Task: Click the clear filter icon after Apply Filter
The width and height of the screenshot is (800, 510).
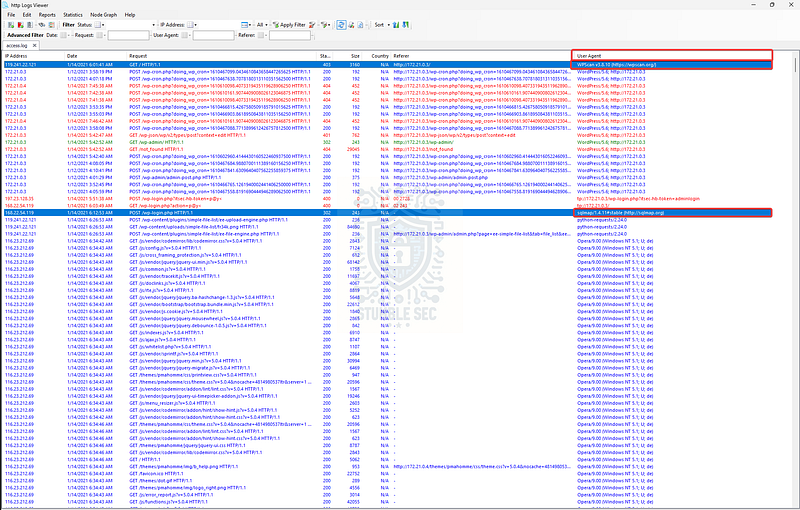Action: 311,24
